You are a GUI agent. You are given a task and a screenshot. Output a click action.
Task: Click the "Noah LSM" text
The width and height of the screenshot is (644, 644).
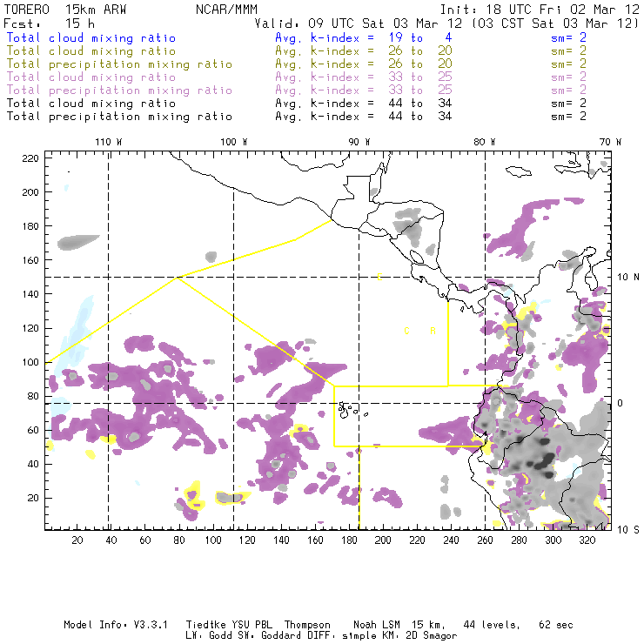click(377, 625)
